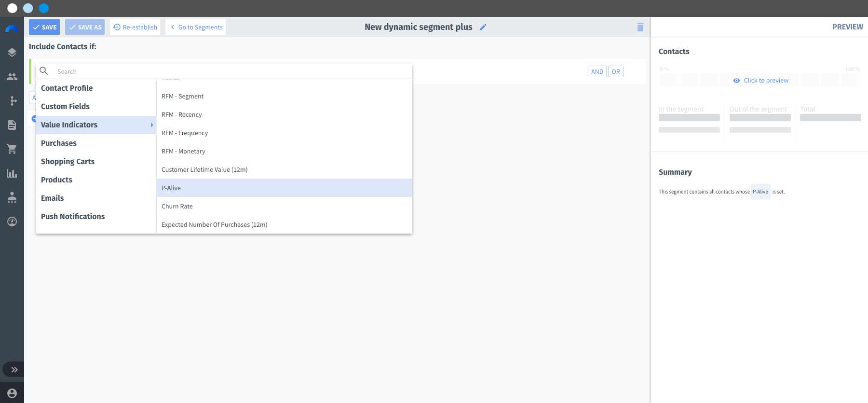
Task: Choose RFM - Monetary option
Action: coord(285,152)
